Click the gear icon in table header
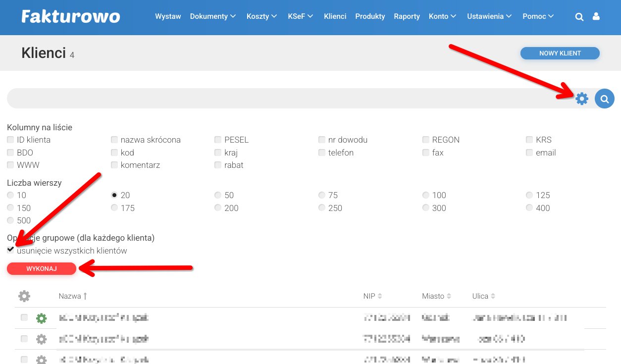 (24, 296)
